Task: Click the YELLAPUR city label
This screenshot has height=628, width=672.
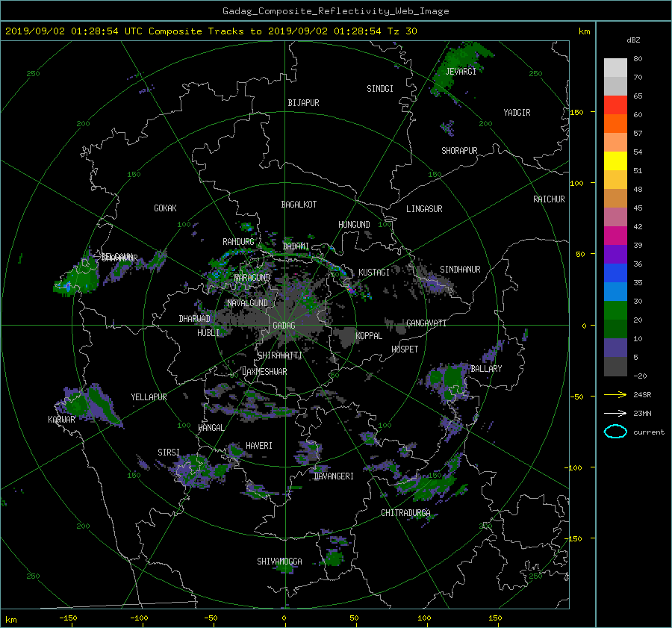Action: coord(149,397)
